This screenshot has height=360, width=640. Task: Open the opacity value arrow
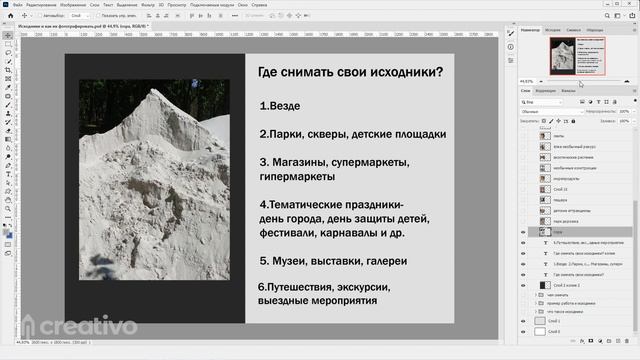tap(634, 111)
